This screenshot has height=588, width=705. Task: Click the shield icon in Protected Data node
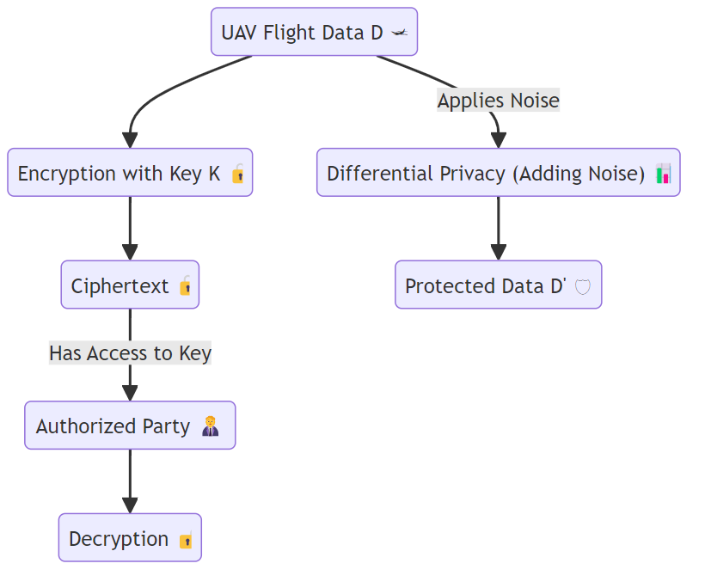pyautogui.click(x=583, y=286)
